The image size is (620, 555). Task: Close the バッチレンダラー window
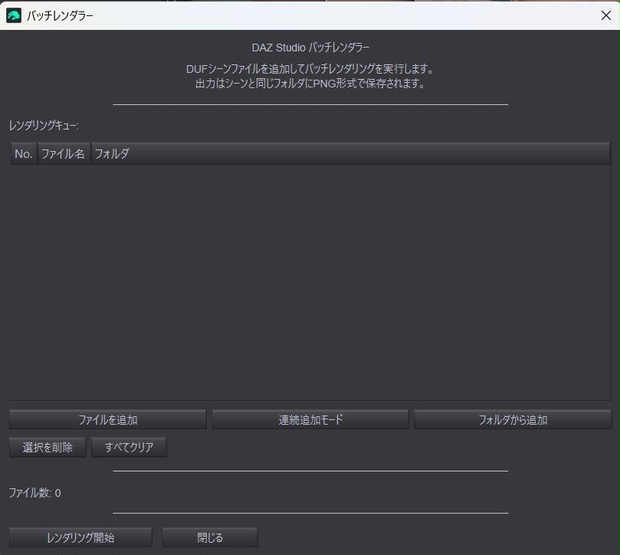pyautogui.click(x=606, y=15)
